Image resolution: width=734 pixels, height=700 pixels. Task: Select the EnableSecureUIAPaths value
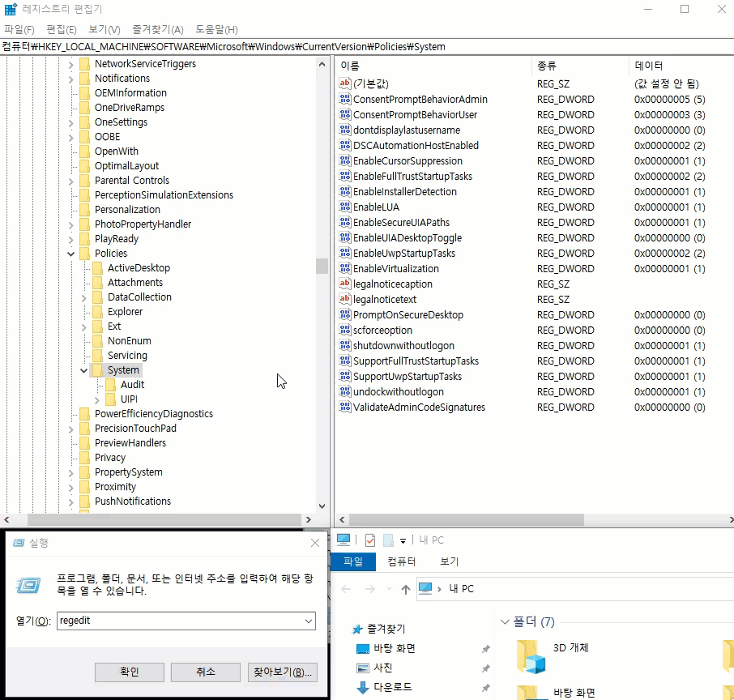click(401, 223)
